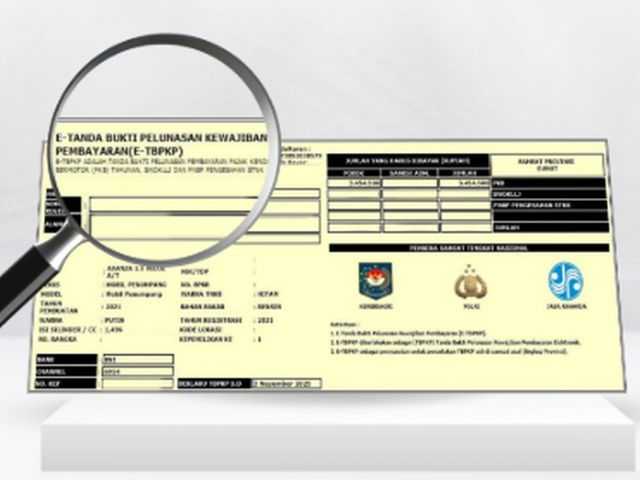This screenshot has height=480, width=640.
Task: Click the magnifying glass lens
Action: pyautogui.click(x=165, y=150)
